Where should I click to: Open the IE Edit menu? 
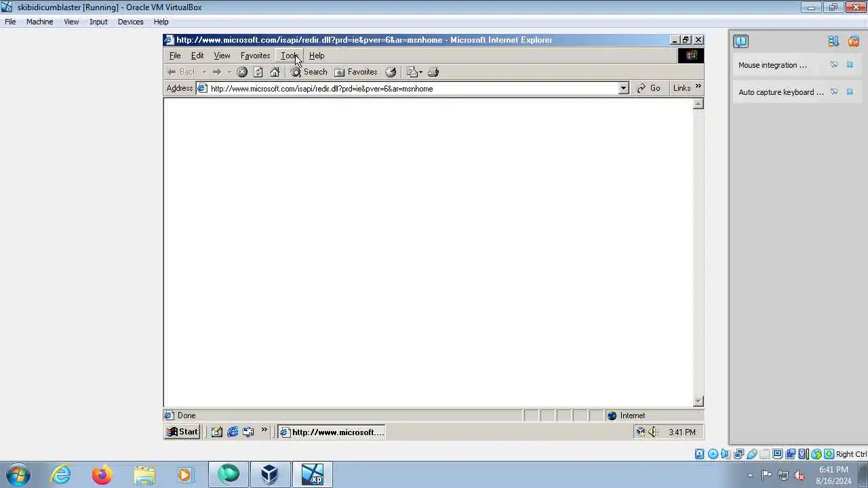pos(197,56)
